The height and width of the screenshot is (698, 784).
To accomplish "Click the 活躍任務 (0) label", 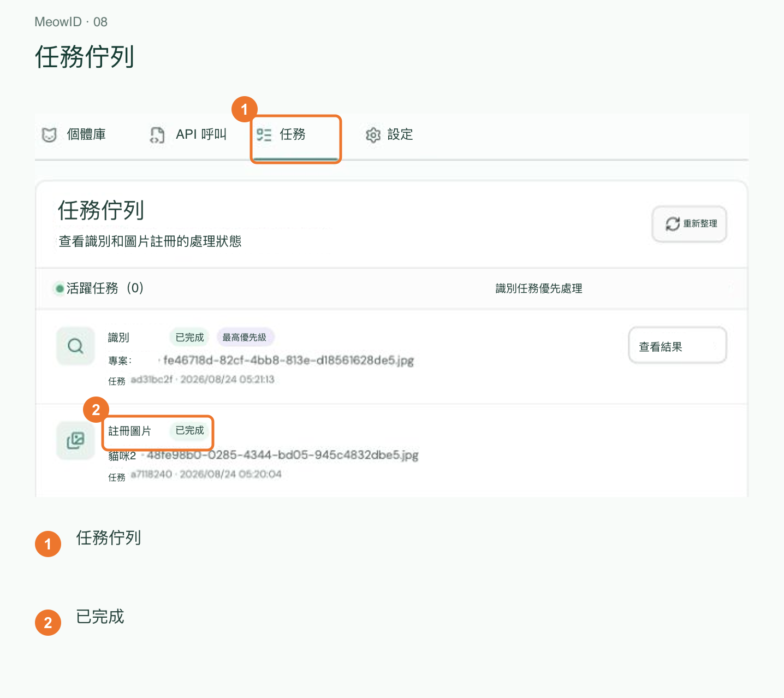I will [105, 288].
